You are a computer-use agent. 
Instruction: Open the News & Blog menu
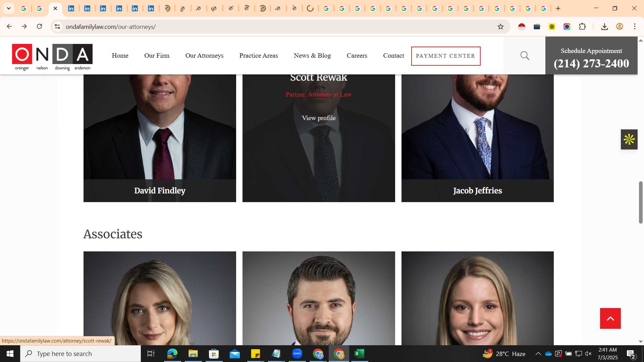312,56
